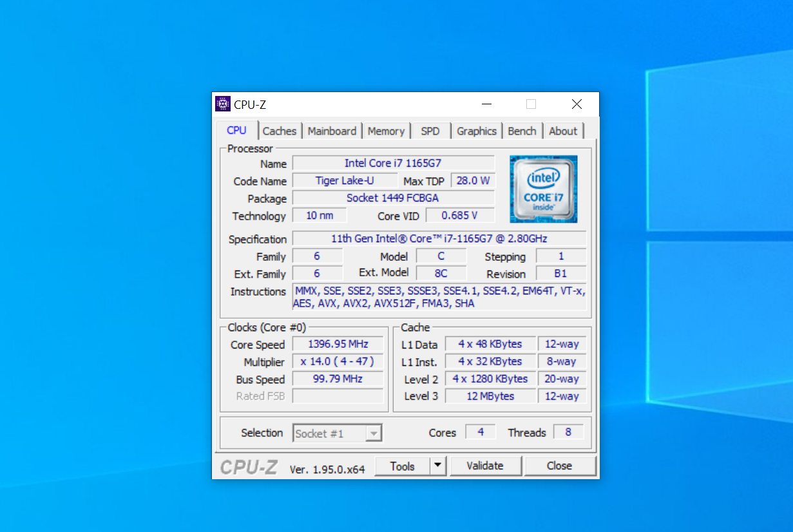Click the Ext. Model value '8C'

pos(441,274)
